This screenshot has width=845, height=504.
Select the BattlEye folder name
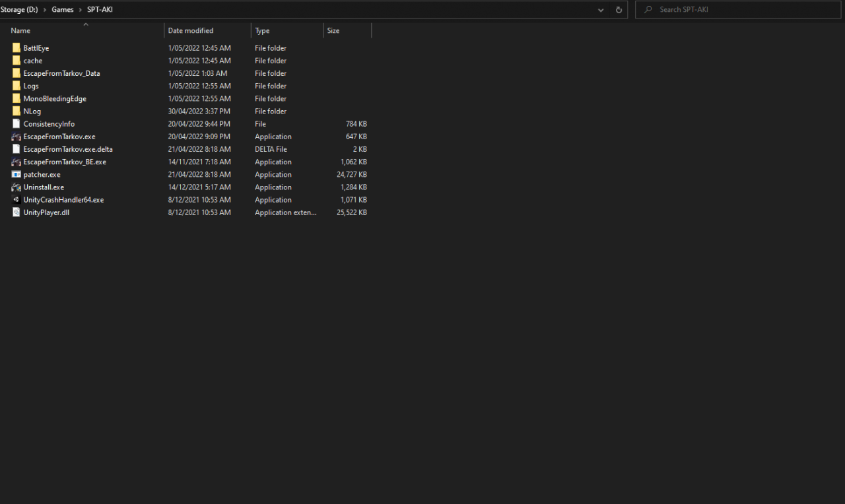coord(36,48)
